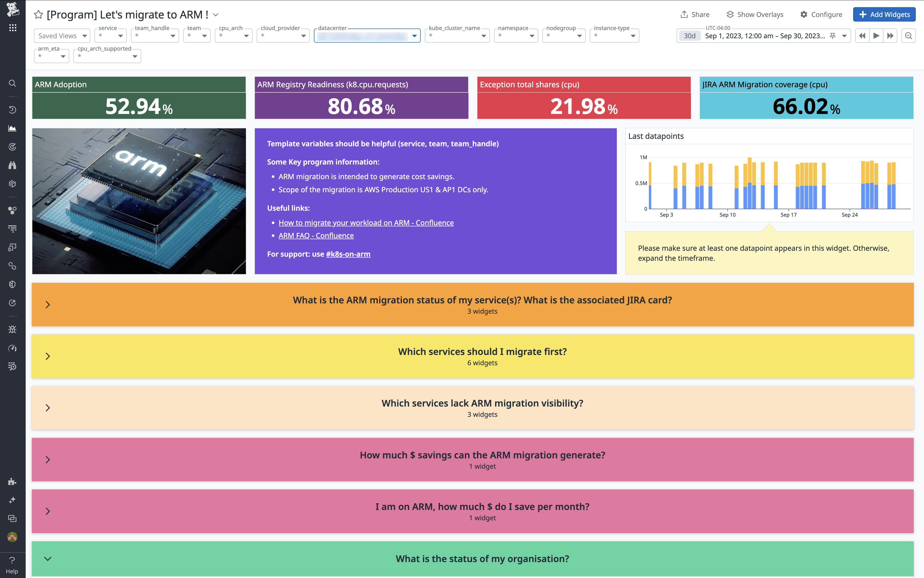
Task: Expand the 'Which services should I migrate first?' section
Action: pyautogui.click(x=48, y=356)
